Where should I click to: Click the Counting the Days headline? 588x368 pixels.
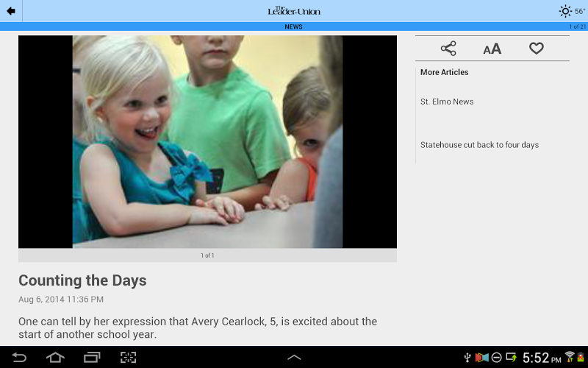click(82, 280)
